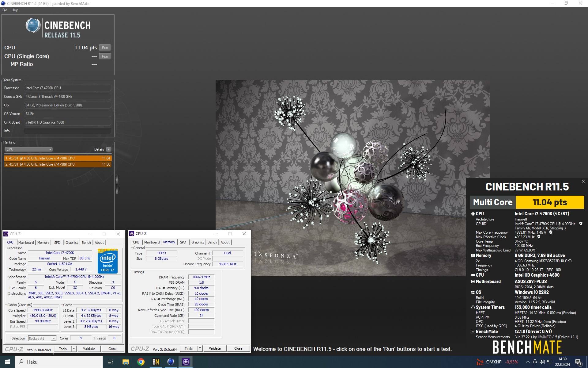This screenshot has width=588, height=368.
Task: Open the Ranking CPU dropdown
Action: click(28, 149)
